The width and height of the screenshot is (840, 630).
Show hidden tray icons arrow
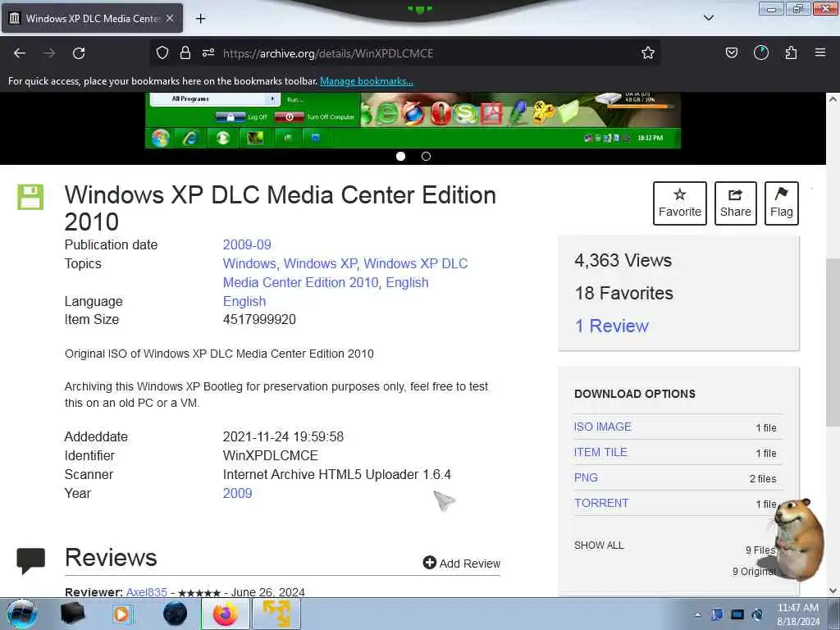point(697,614)
